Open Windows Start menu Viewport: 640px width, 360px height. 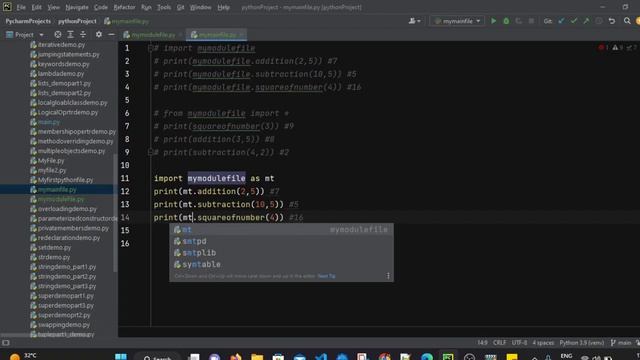[x=121, y=357]
